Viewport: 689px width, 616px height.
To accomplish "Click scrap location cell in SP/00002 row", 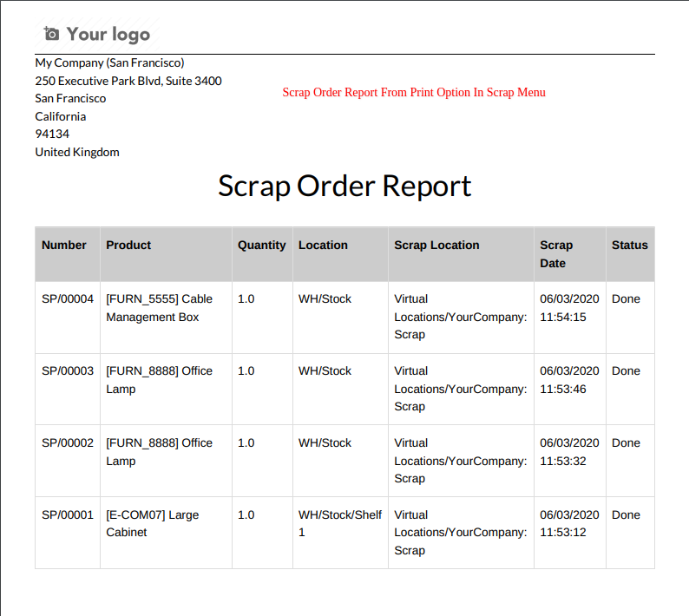I will click(461, 461).
